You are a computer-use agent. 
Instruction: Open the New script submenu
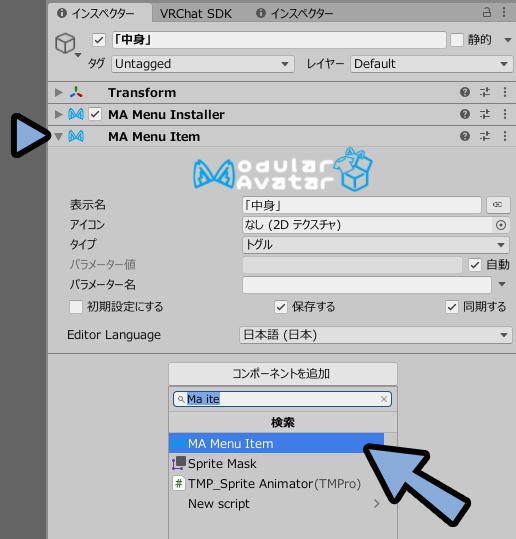pyautogui.click(x=283, y=504)
